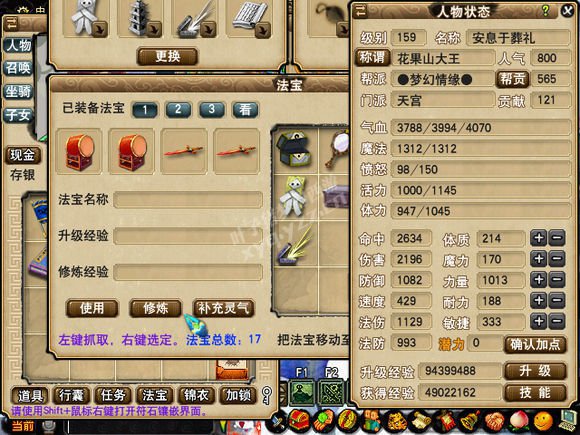Click the F1 skill shortcut slot

pyautogui.click(x=302, y=394)
